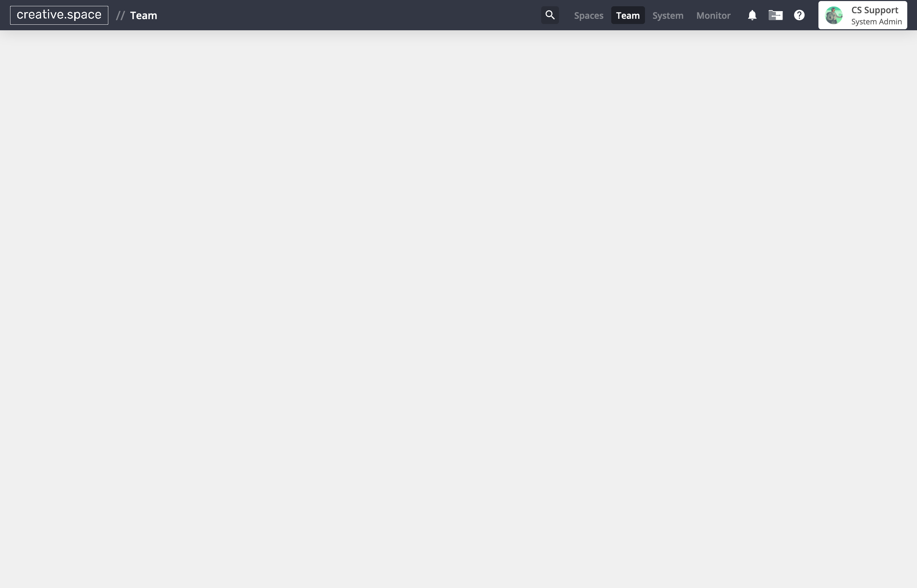Expand the breadcrumb Team path

[x=143, y=15]
